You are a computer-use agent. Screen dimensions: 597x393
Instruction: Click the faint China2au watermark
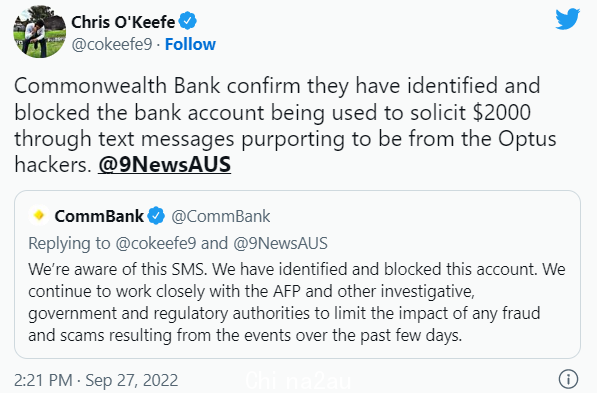point(298,380)
